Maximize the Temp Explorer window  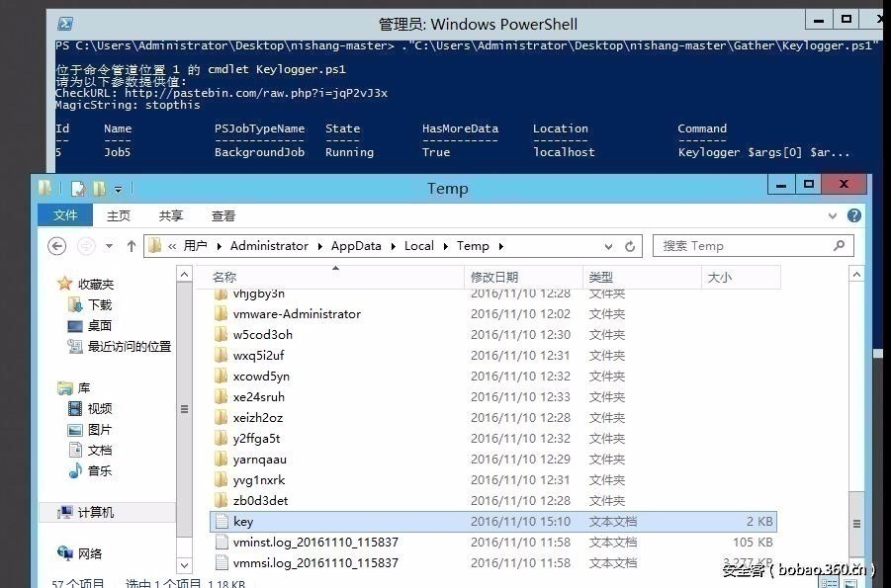pyautogui.click(x=809, y=185)
